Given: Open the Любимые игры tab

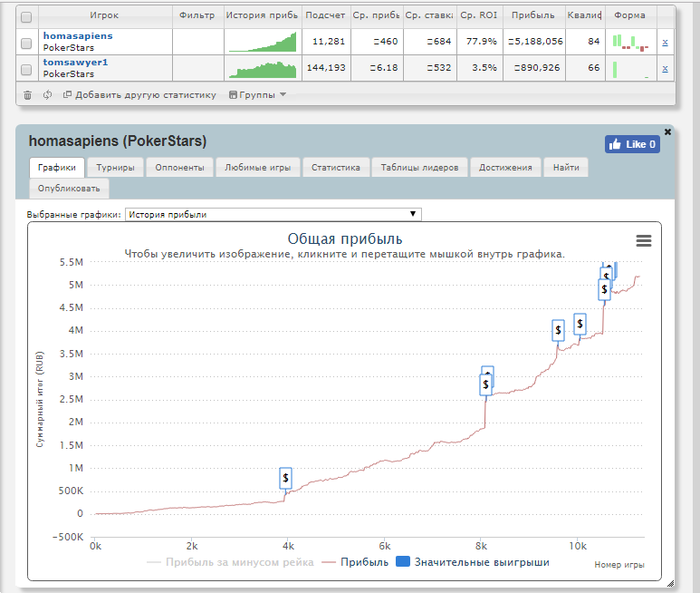Looking at the screenshot, I should point(258,167).
